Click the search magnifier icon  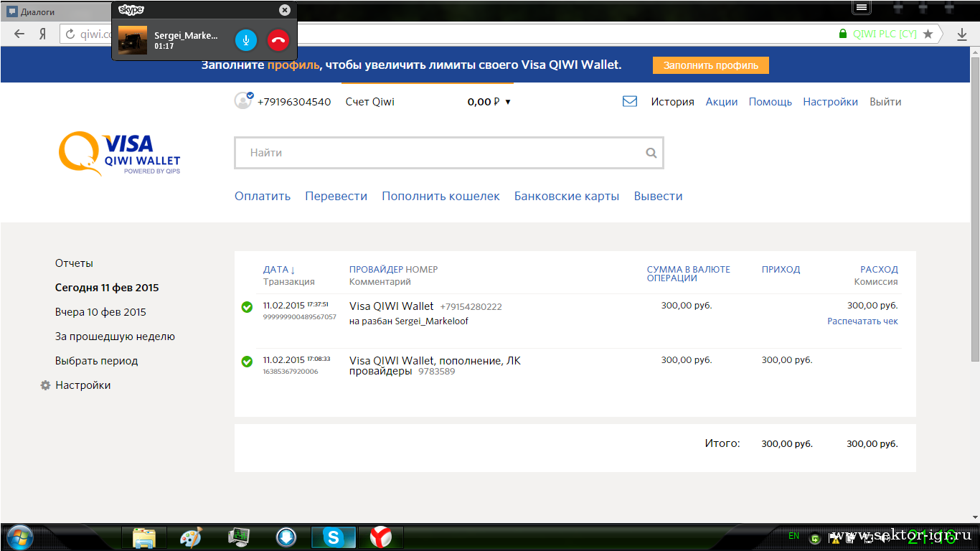tap(651, 153)
